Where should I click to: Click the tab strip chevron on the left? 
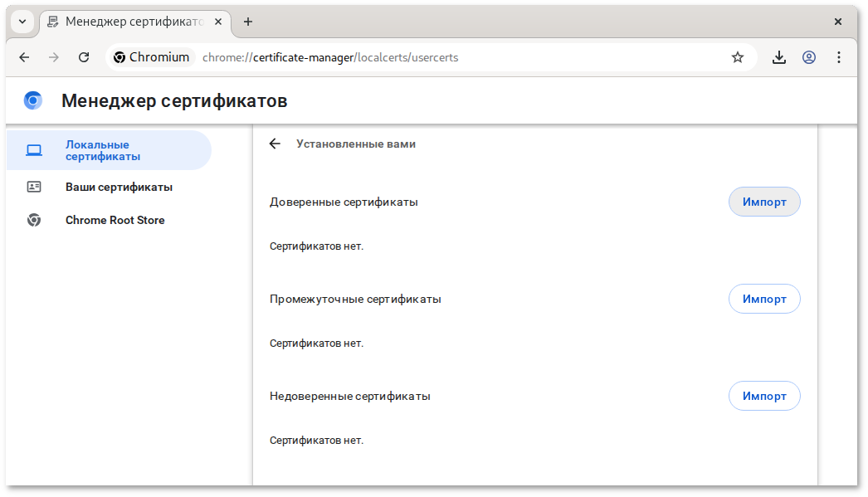(22, 22)
